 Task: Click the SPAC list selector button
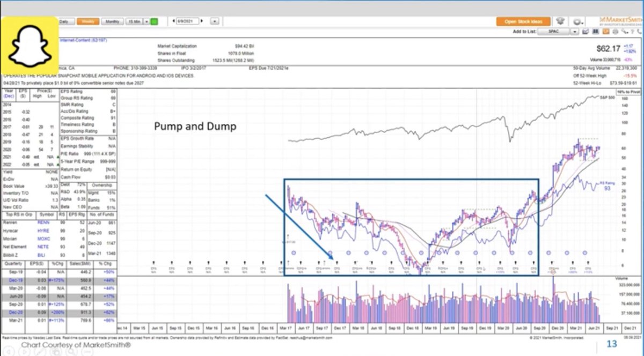(554, 32)
